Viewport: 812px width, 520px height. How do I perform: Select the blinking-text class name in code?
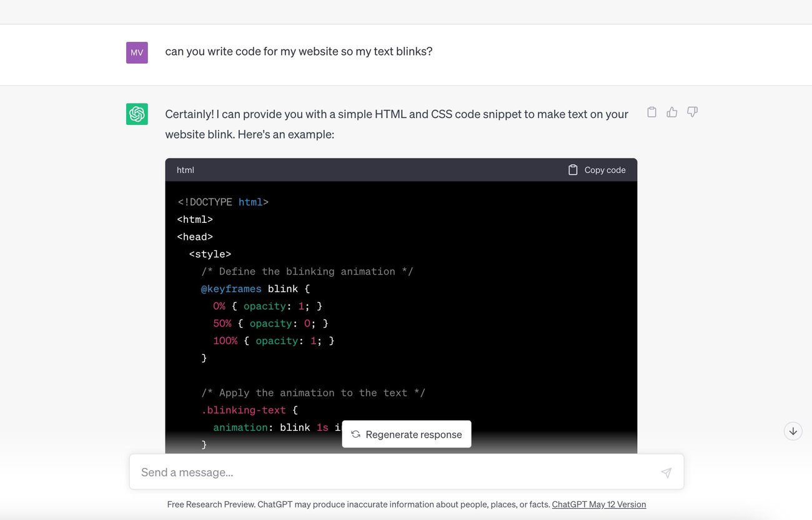tap(244, 410)
